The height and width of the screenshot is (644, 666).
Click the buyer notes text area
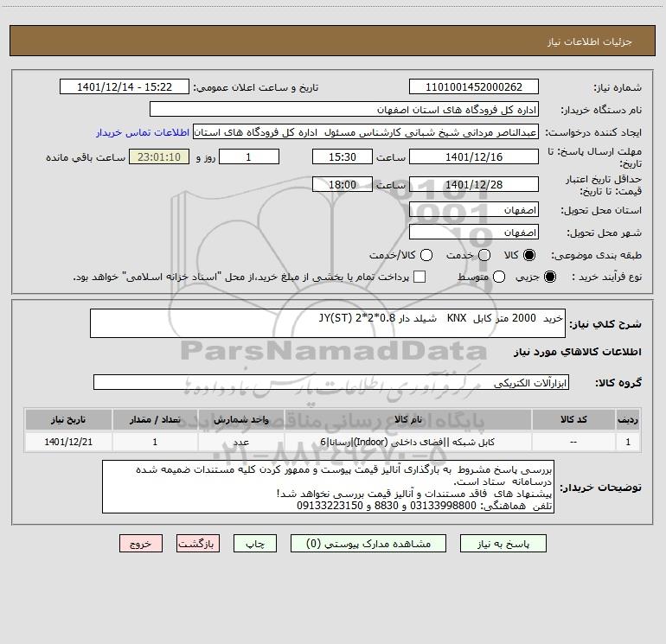pos(328,487)
